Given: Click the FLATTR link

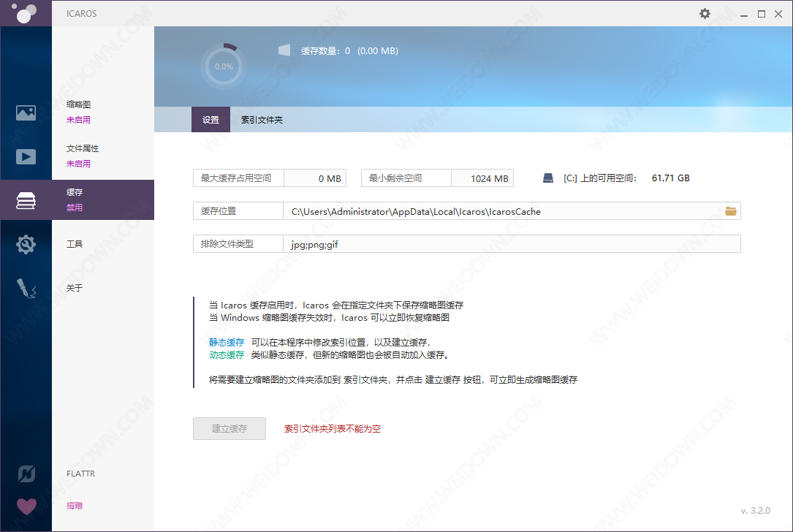Looking at the screenshot, I should [x=81, y=474].
